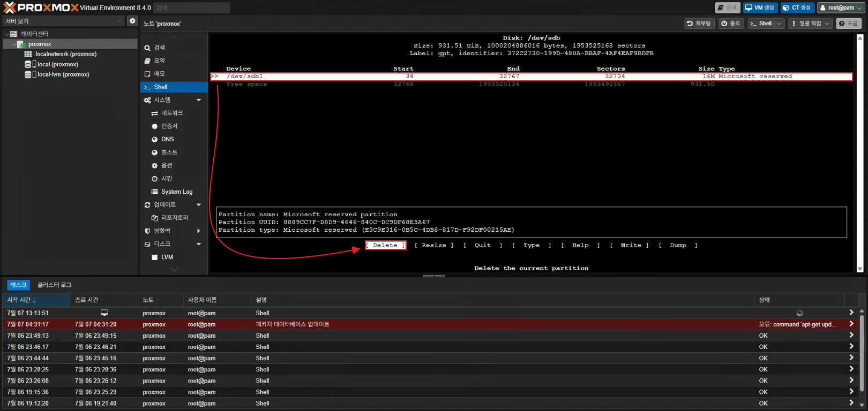Click the 종료 shutdown button

click(730, 24)
